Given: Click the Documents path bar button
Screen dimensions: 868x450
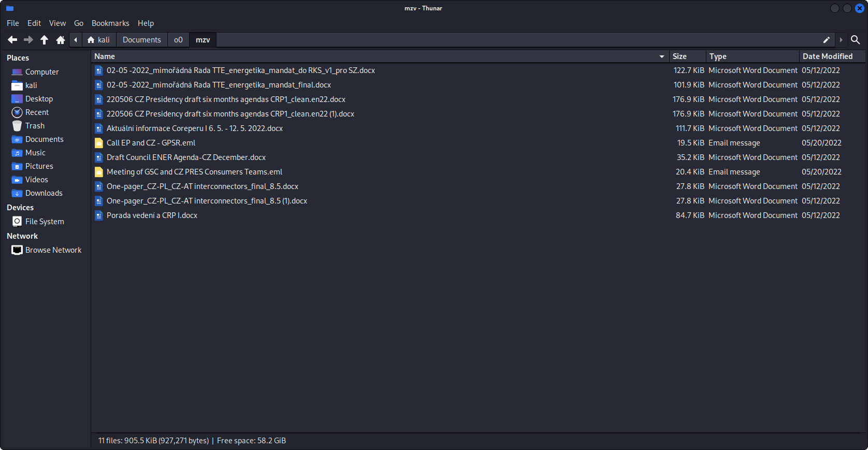Looking at the screenshot, I should (x=141, y=40).
